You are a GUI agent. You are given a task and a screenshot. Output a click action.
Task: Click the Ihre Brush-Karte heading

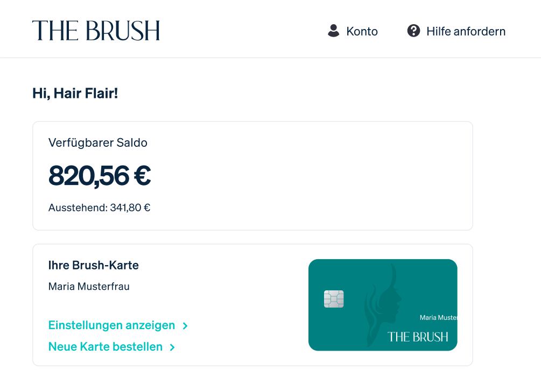point(94,265)
